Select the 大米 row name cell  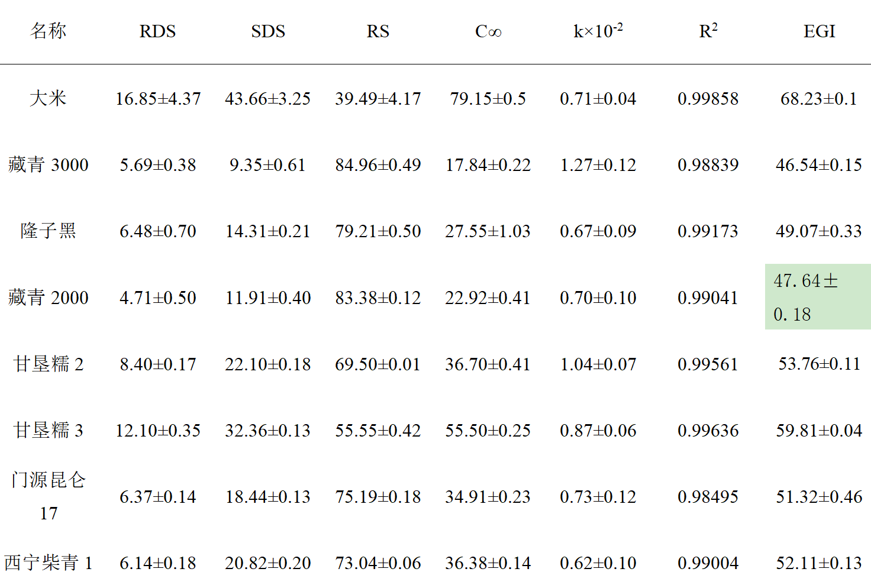49,98
